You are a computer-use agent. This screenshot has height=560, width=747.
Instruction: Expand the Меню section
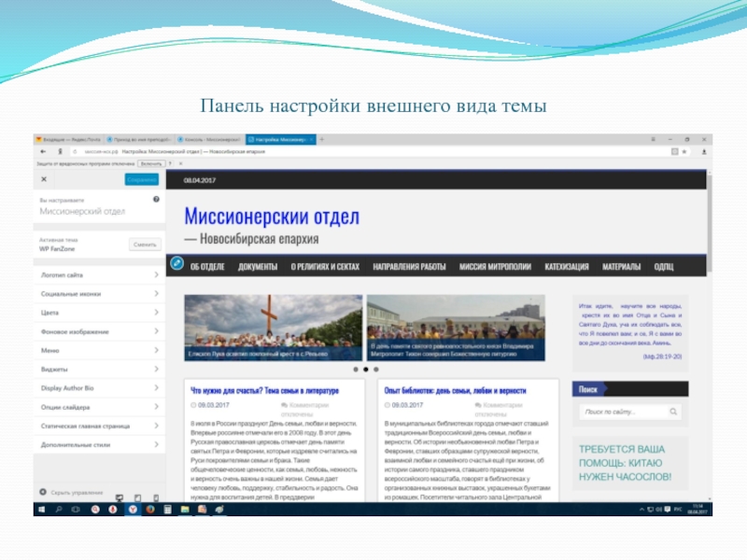pyautogui.click(x=100, y=350)
